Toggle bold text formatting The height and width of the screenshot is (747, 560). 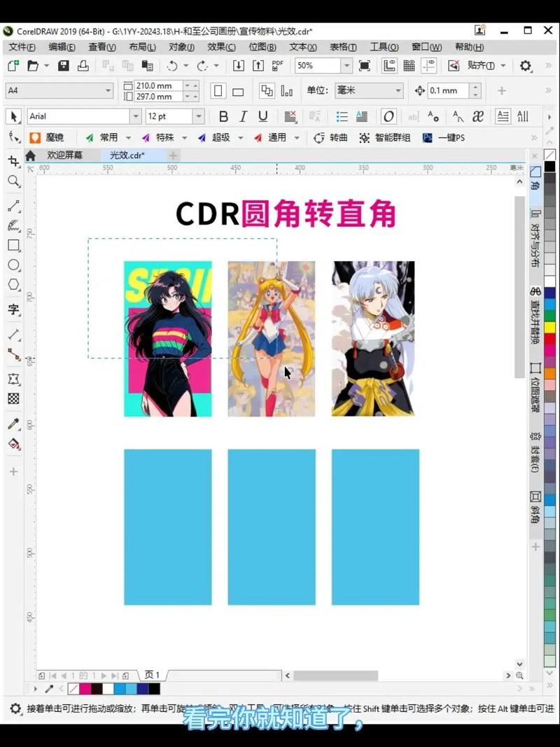click(x=223, y=116)
